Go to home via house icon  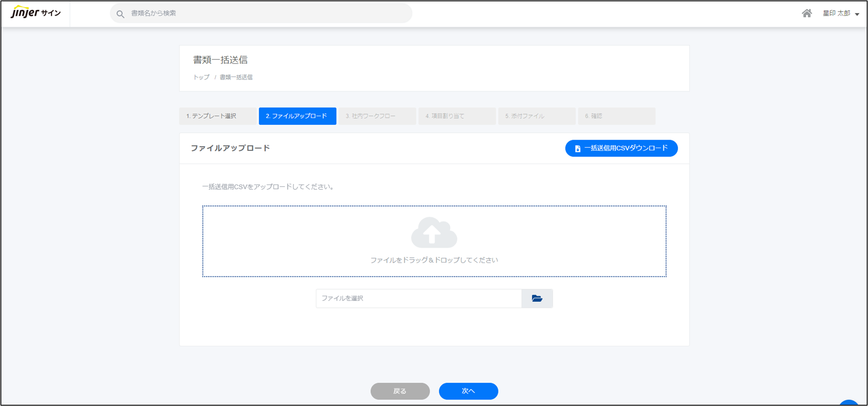tap(807, 13)
